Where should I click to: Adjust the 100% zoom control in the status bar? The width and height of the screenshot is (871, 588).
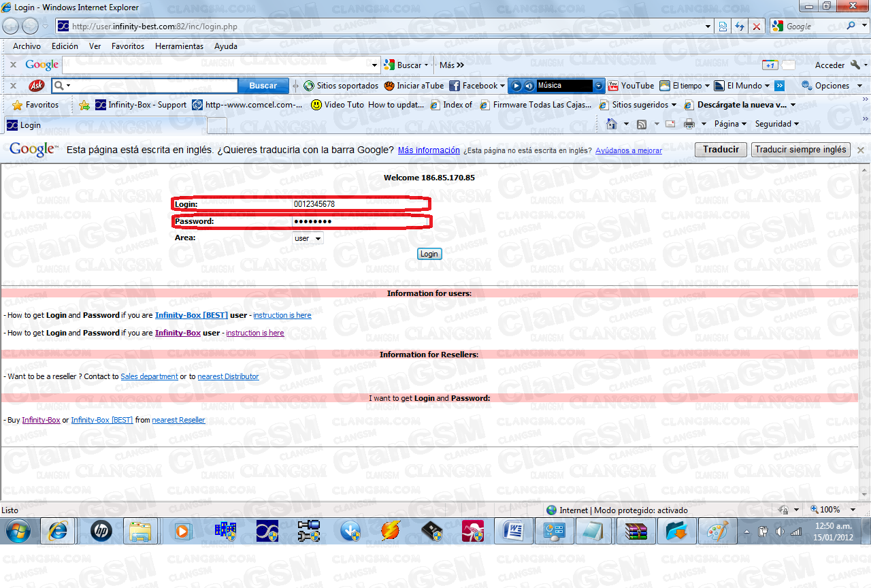(x=832, y=509)
